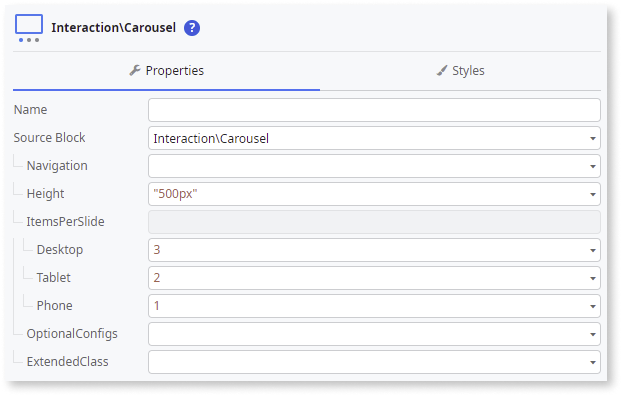
Task: Expand the Navigation dropdown
Action: [374, 166]
